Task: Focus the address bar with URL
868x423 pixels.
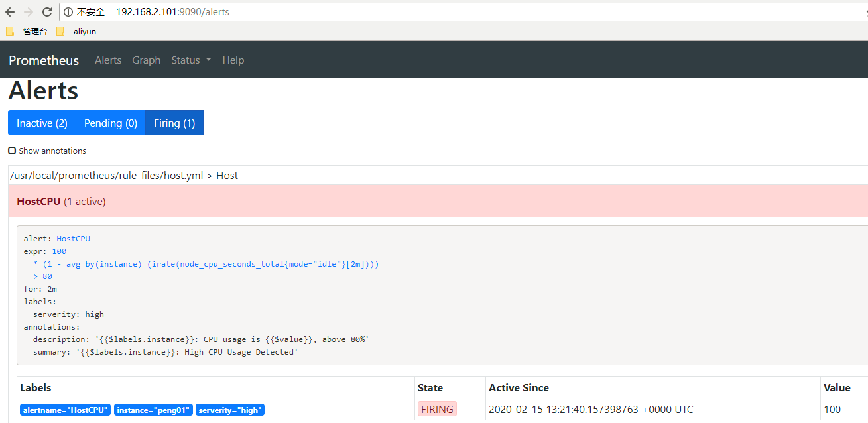Action: pyautogui.click(x=464, y=12)
